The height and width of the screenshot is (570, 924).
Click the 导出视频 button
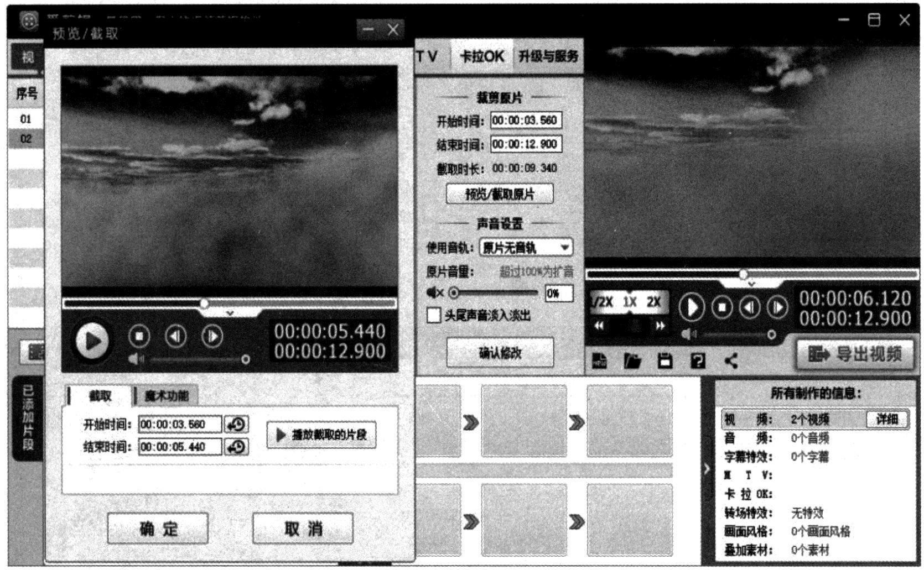855,354
